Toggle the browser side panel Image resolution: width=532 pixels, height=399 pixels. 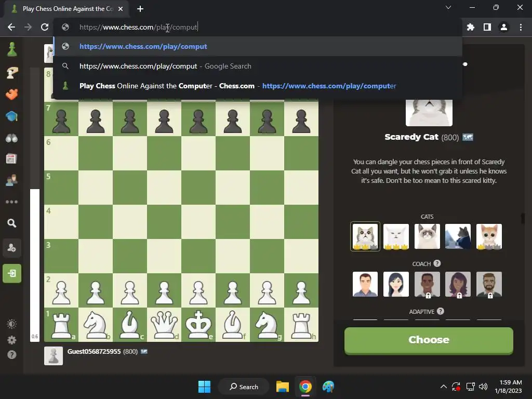(x=487, y=27)
